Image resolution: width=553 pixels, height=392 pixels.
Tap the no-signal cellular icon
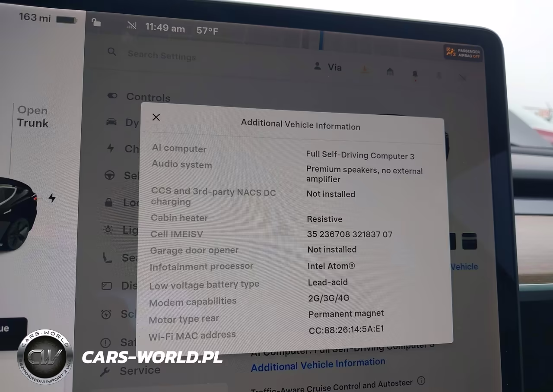132,25
